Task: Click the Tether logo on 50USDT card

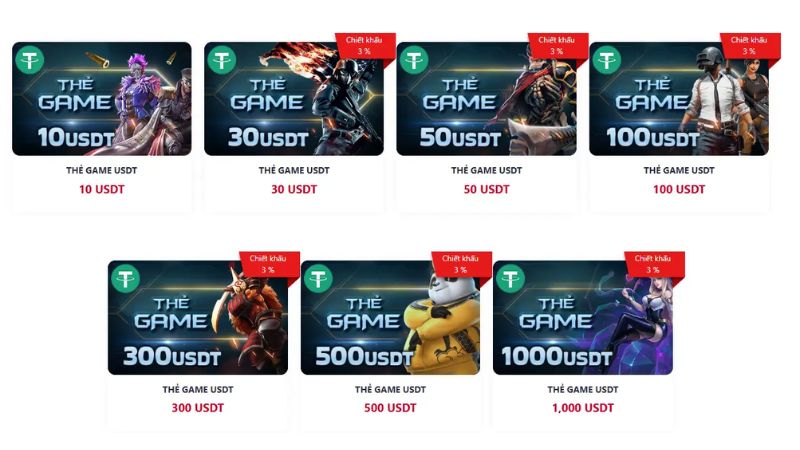Action: (414, 60)
